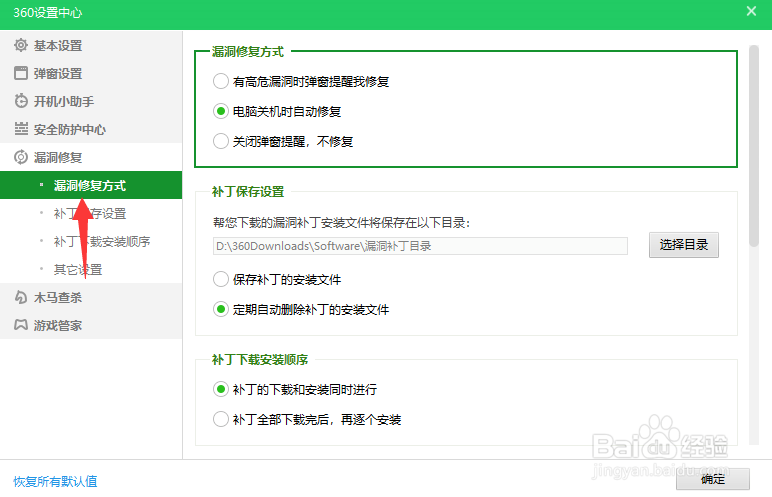Select 有高危漏洞时弹窗提醒我修复 radio option
Image resolution: width=772 pixels, height=497 pixels.
pyautogui.click(x=221, y=81)
